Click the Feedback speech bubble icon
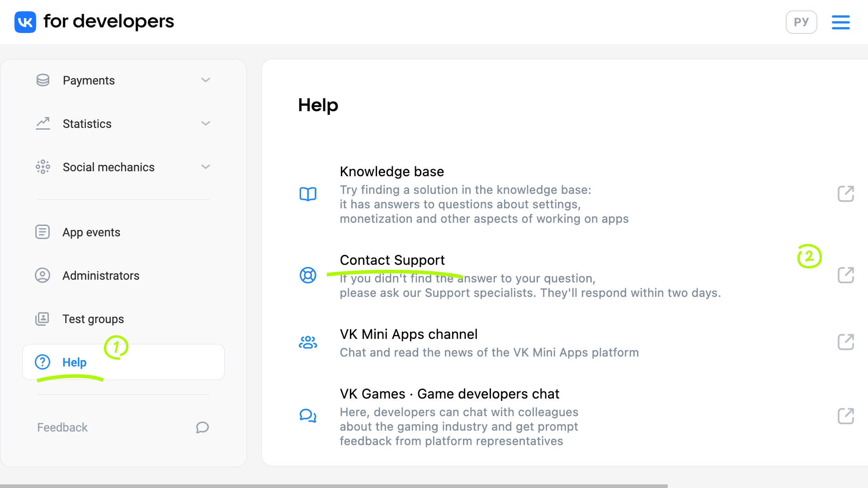Screen dimensions: 868x488 tap(203, 427)
